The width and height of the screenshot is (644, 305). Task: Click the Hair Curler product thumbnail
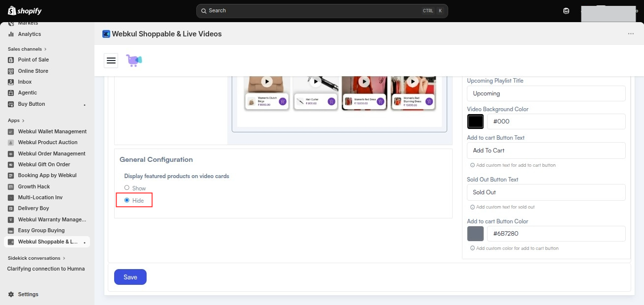[300, 101]
